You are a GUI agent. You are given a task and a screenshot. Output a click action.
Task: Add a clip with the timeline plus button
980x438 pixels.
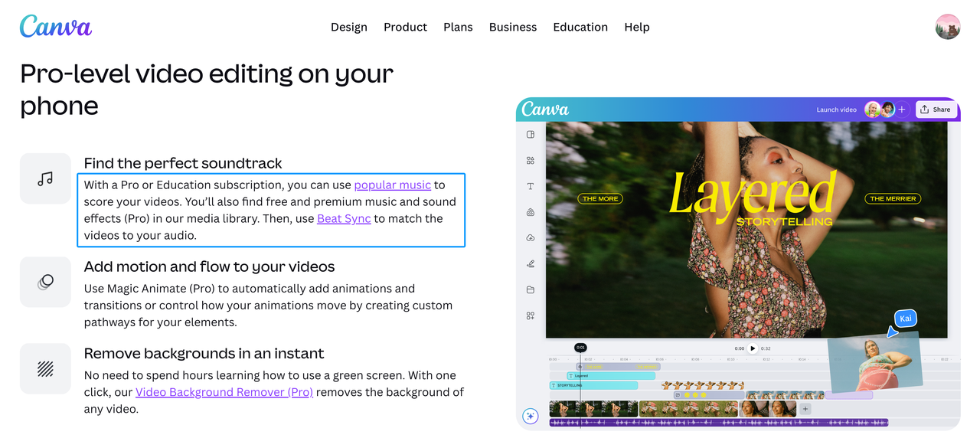[x=805, y=409]
